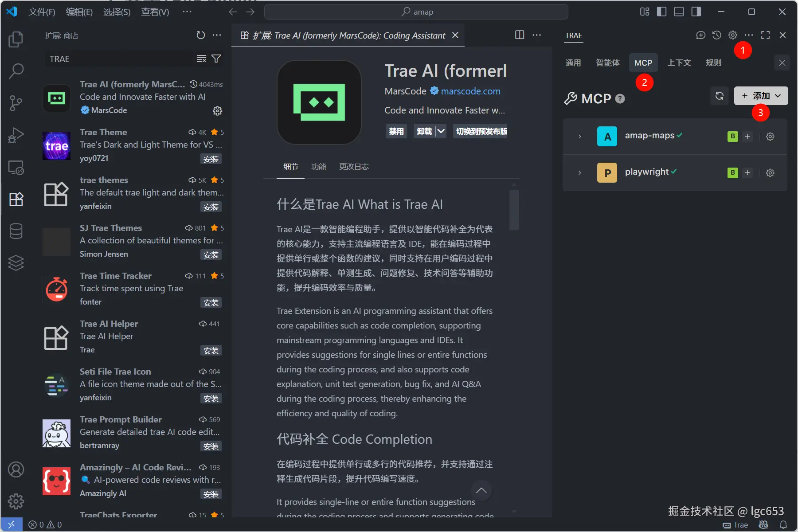Select the MCP settings tab
Screen dimensions: 798x532
coord(643,63)
